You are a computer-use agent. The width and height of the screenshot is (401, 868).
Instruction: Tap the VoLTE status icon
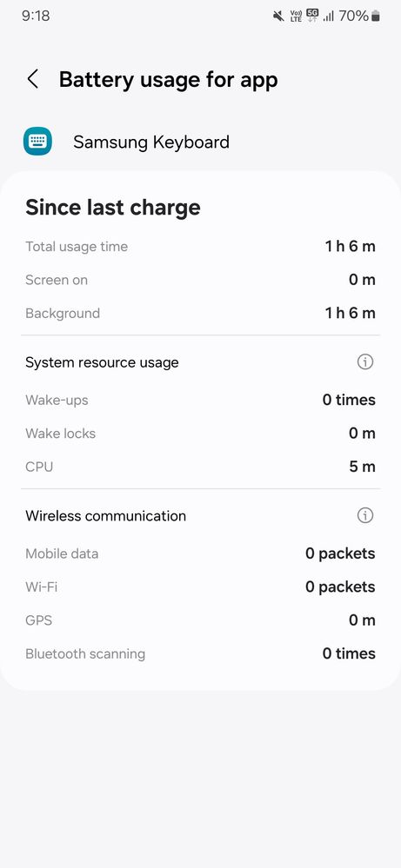(295, 16)
